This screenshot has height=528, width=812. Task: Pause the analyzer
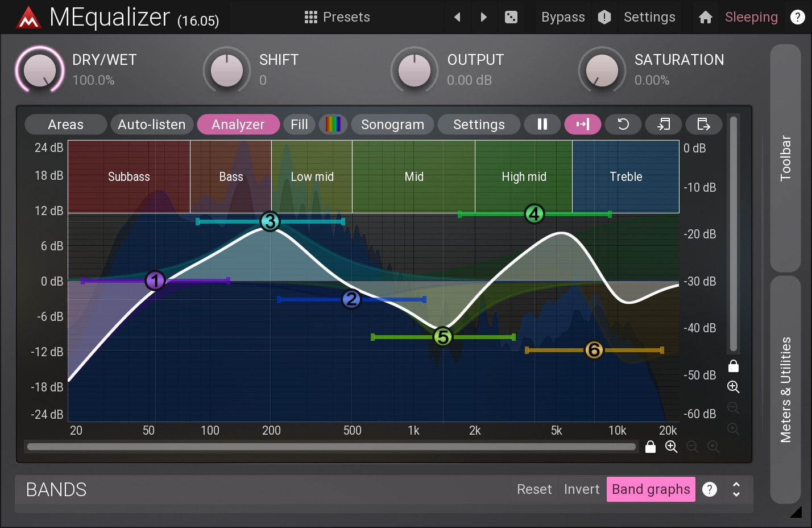pos(542,124)
